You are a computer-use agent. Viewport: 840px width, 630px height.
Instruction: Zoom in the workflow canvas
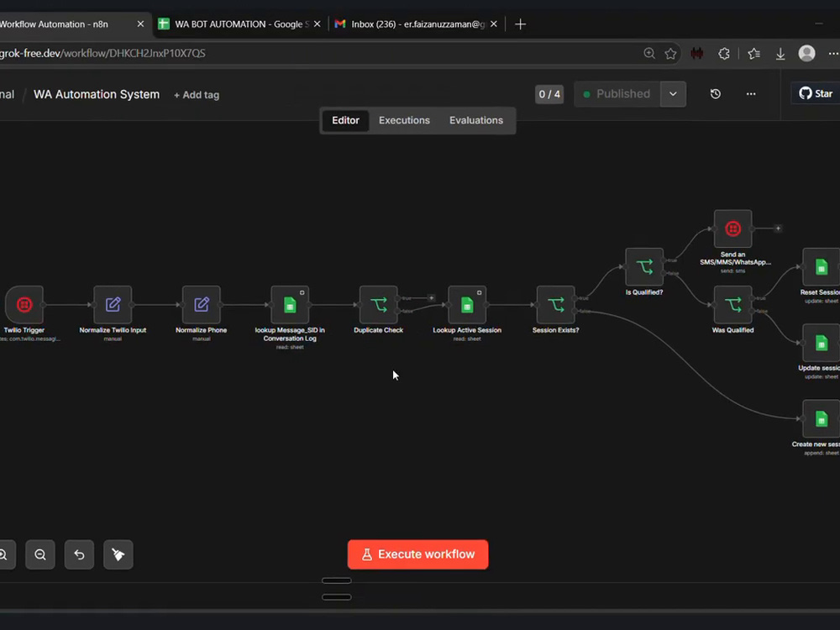[4, 554]
